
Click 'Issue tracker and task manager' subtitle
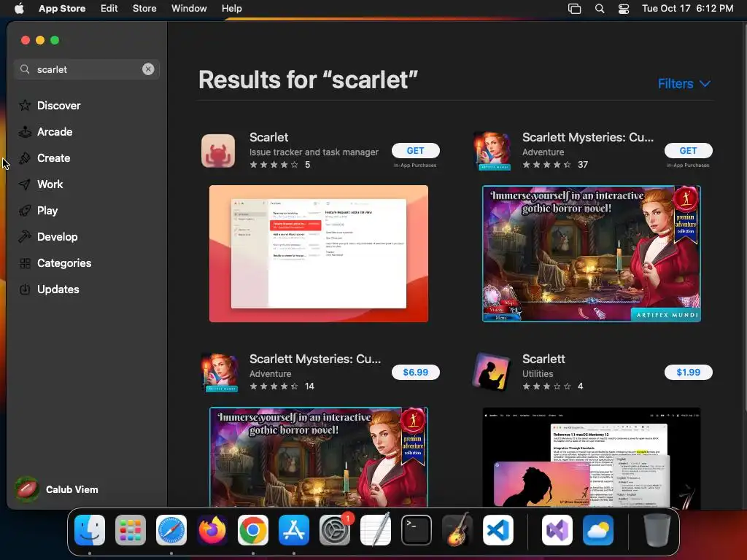[x=314, y=152]
